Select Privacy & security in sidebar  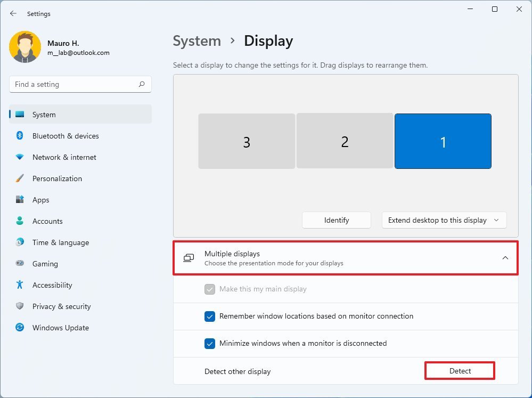61,306
